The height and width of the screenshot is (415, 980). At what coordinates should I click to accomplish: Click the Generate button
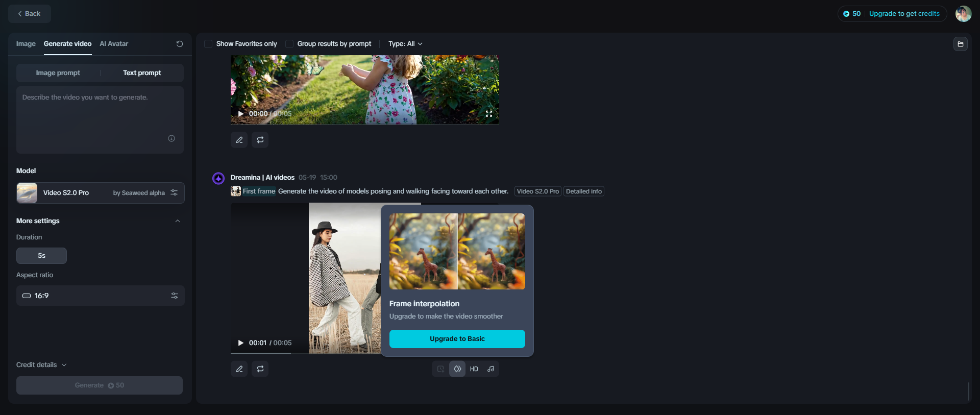[100, 385]
